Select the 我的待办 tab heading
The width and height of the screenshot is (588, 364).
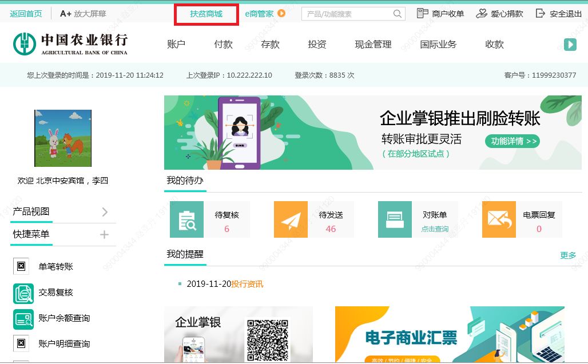[x=185, y=181]
